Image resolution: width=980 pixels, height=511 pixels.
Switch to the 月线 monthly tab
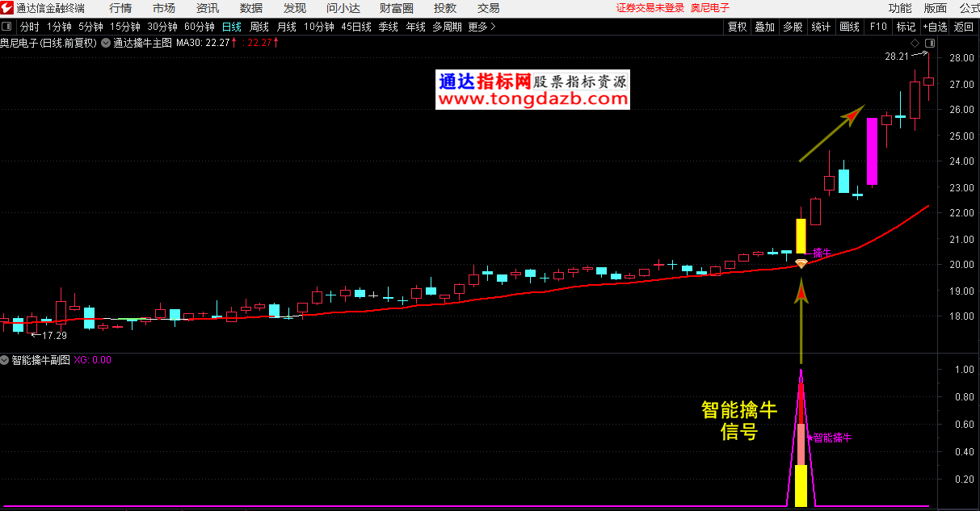(286, 27)
